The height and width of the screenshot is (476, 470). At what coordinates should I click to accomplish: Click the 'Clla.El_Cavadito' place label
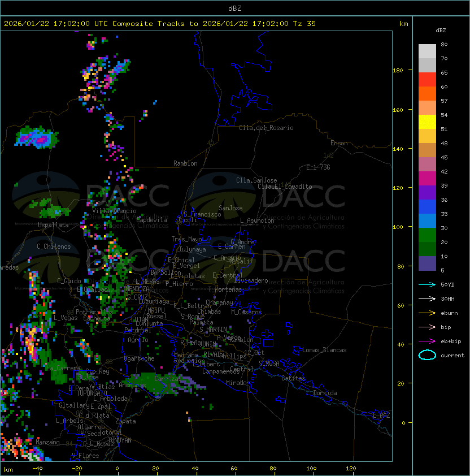(x=285, y=187)
